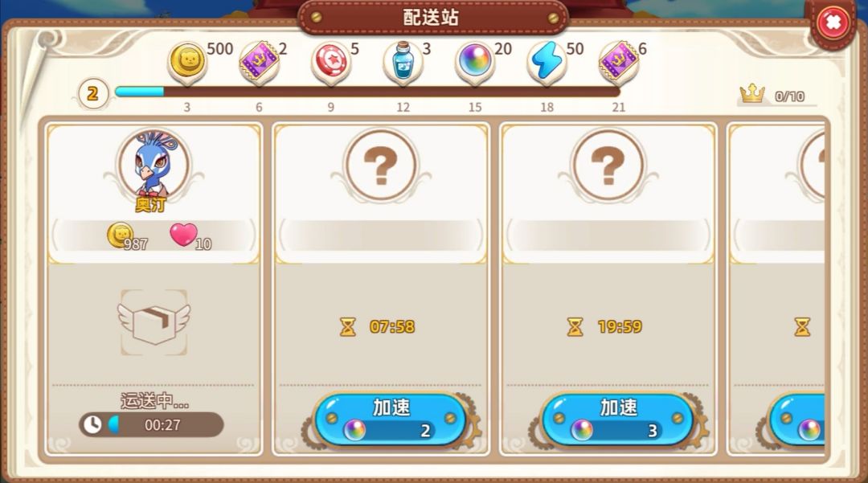Click 加速 button costing 2 orbs
This screenshot has width=868, height=483.
(x=391, y=420)
